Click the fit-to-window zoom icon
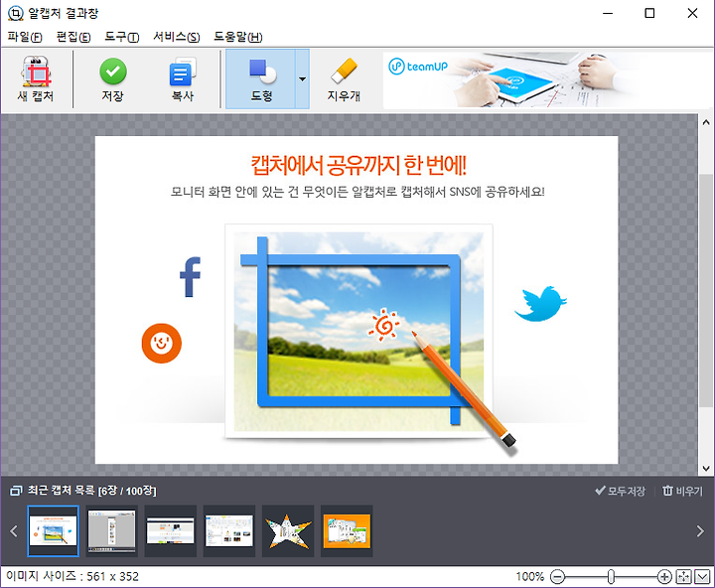Screen dimensions: 715x588 click(684, 577)
